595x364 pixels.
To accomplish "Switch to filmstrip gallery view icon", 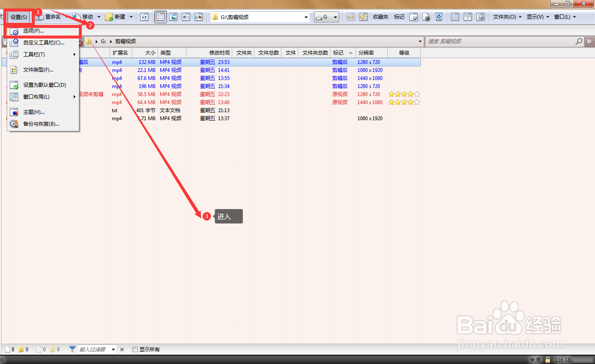I will click(x=199, y=17).
